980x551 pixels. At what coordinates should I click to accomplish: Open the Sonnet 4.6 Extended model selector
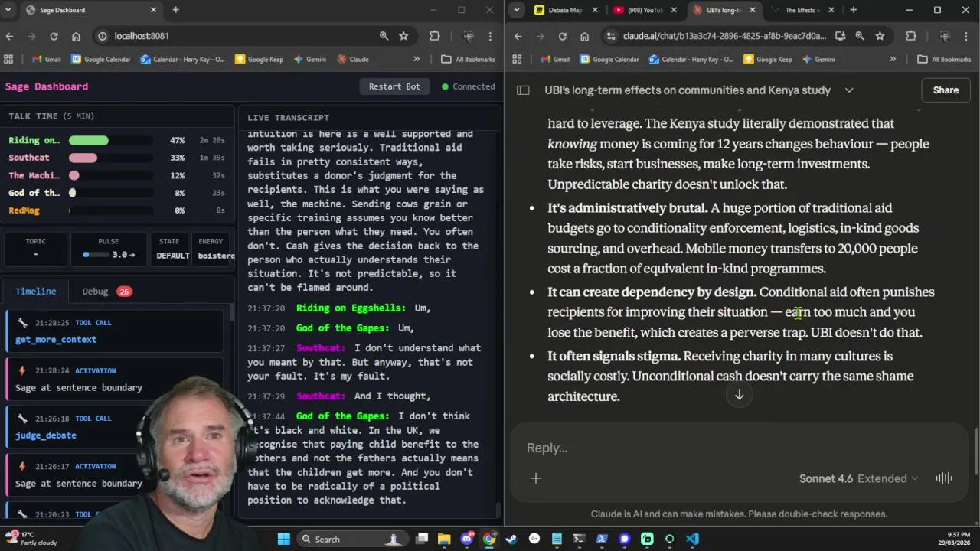pos(858,478)
